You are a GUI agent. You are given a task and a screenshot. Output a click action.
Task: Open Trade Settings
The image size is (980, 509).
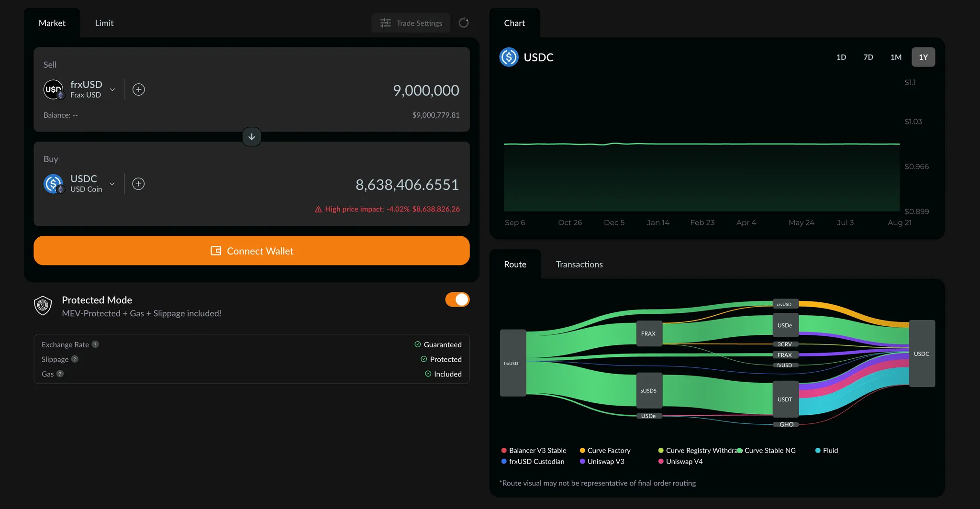pos(411,23)
